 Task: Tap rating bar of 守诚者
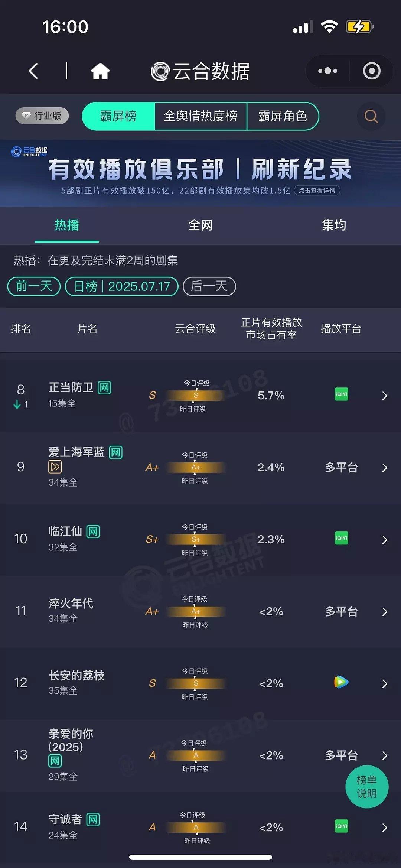[196, 827]
